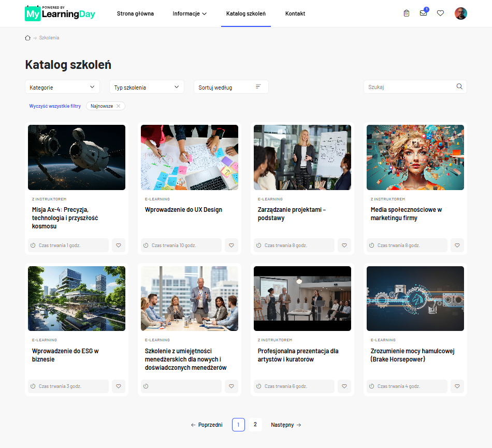Open the social media woman portrait thumbnail
Image resolution: width=492 pixels, height=448 pixels.
pyautogui.click(x=415, y=157)
